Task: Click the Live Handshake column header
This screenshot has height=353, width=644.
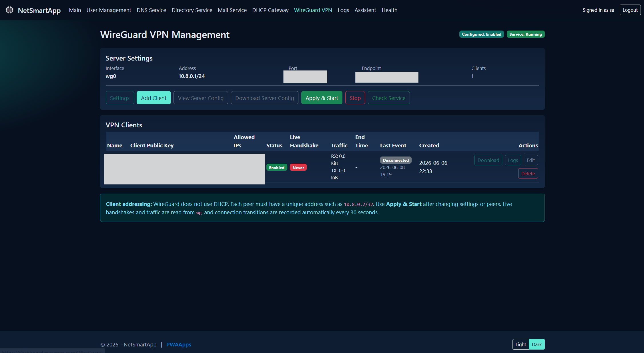Action: pyautogui.click(x=304, y=141)
